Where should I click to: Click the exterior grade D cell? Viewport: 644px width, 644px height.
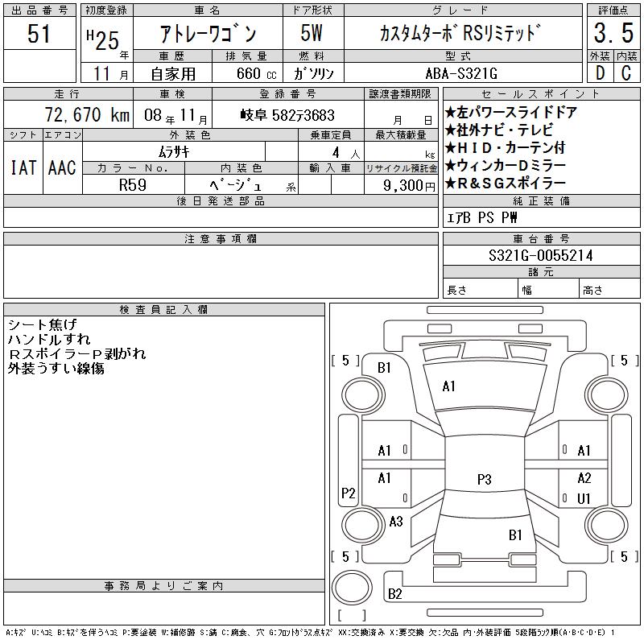pyautogui.click(x=599, y=72)
